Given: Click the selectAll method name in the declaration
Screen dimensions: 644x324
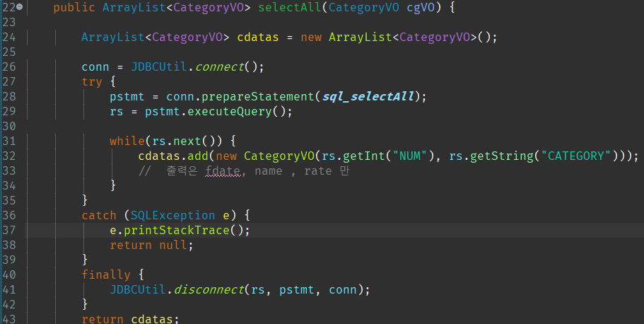Looking at the screenshot, I should point(290,7).
